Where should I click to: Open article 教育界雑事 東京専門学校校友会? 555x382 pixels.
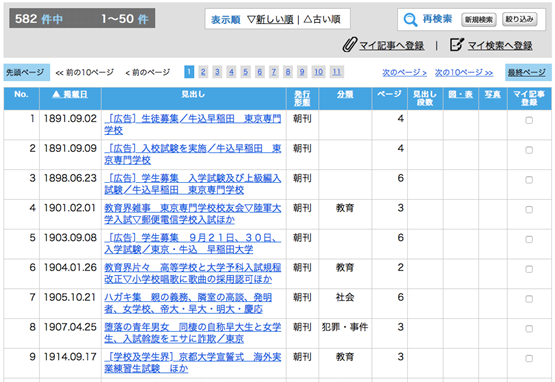pyautogui.click(x=193, y=213)
